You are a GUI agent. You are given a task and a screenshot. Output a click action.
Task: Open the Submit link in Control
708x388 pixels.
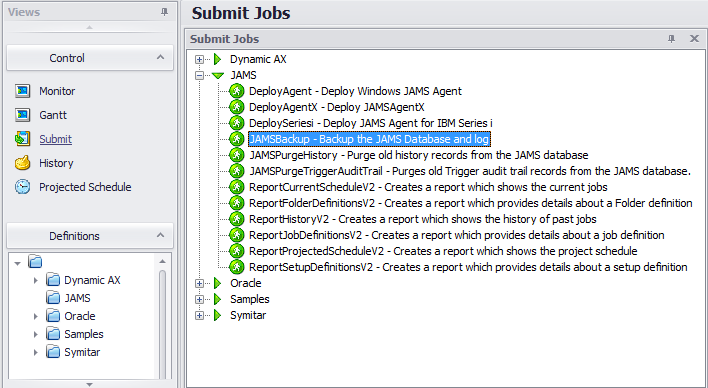coord(56,139)
